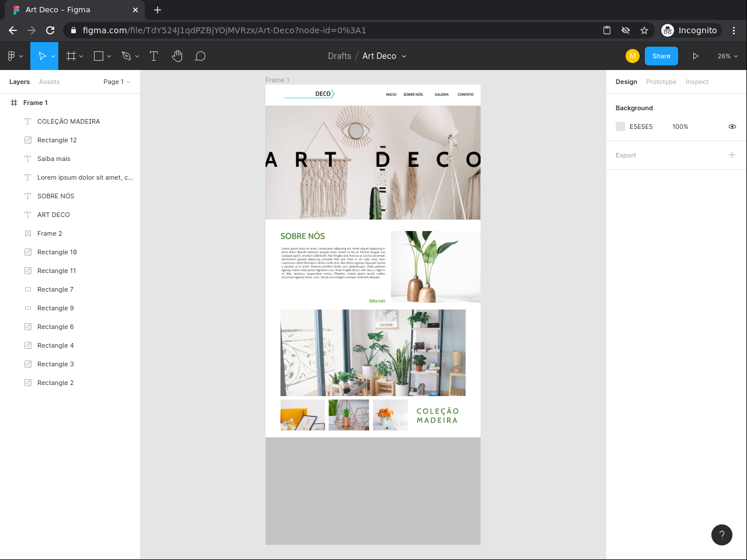This screenshot has height=560, width=747.
Task: Click the Frame 1 label on canvas
Action: click(277, 80)
